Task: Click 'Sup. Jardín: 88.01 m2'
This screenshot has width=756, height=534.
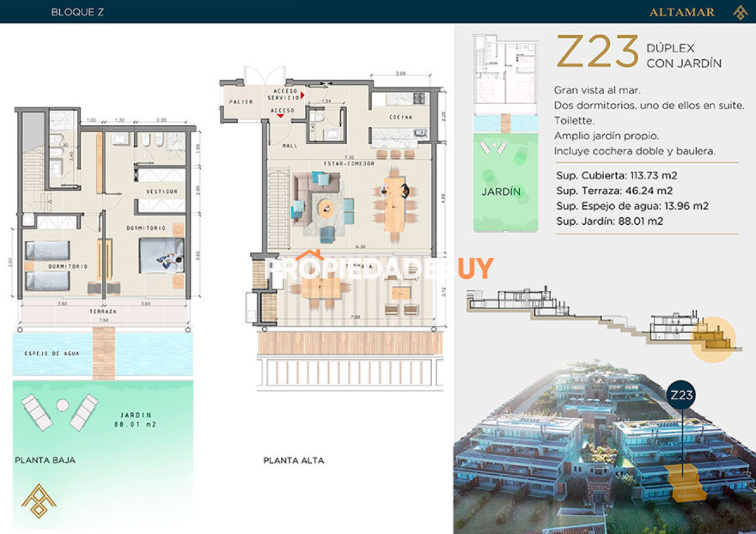Action: [610, 221]
